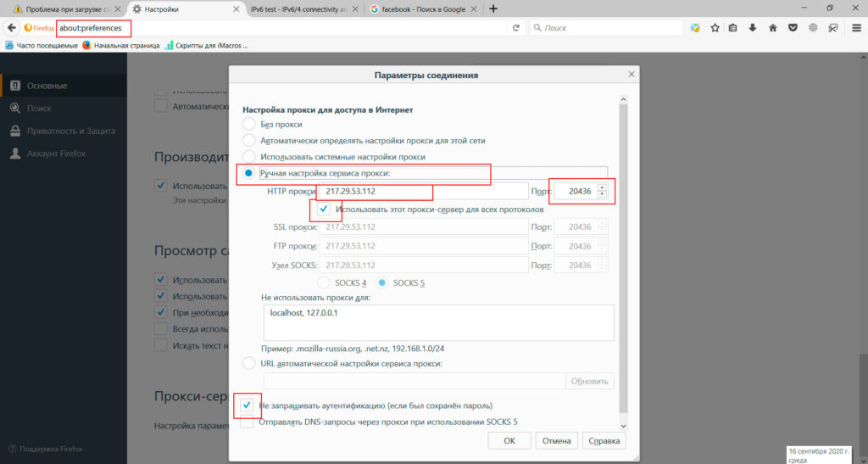868x464 pixels.
Task: Open Начальная страница bookmark
Action: (120, 46)
